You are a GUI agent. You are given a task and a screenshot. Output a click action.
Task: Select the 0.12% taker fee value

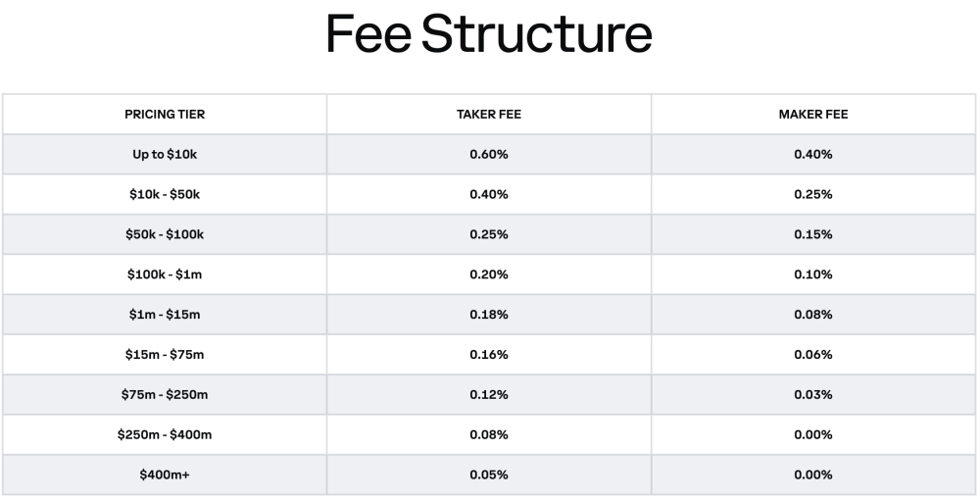pyautogui.click(x=489, y=394)
